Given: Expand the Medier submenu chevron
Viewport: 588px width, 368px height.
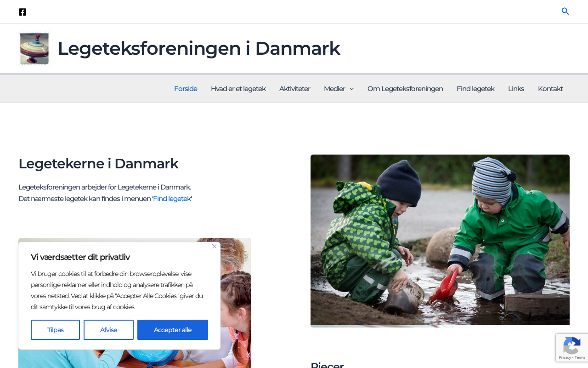Looking at the screenshot, I should [x=351, y=89].
